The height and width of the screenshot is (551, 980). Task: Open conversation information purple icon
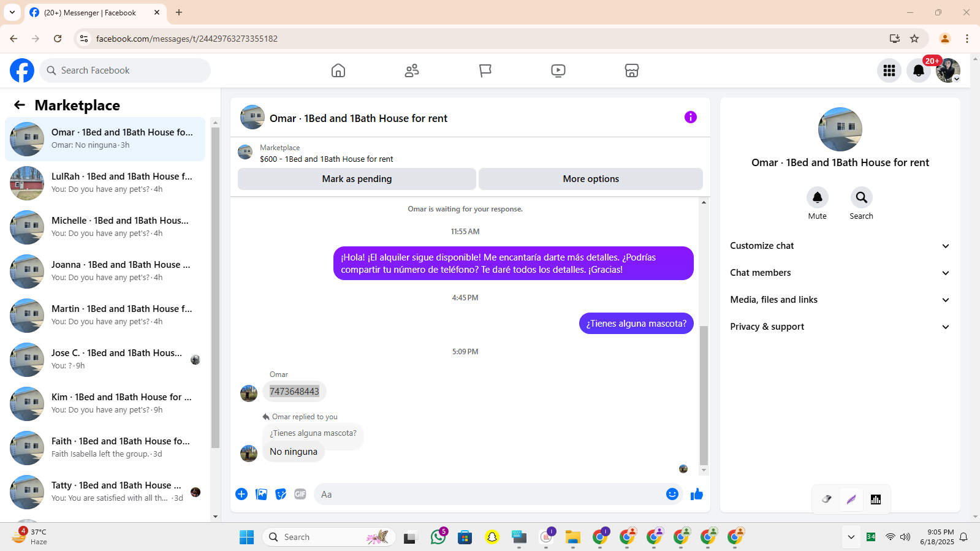point(691,117)
